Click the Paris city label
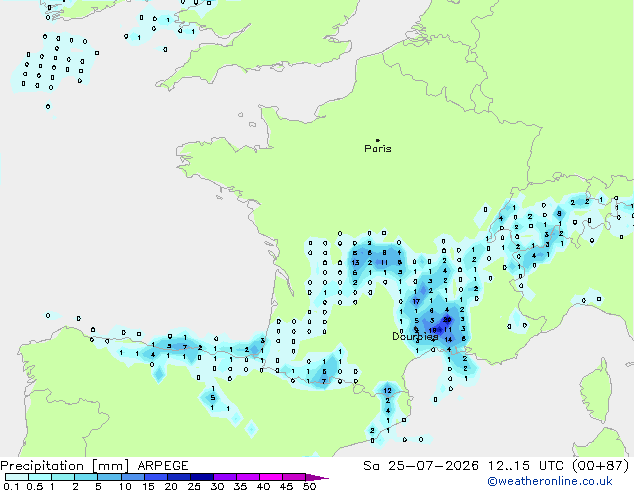Viewport: 634px width, 490px height. [378, 149]
